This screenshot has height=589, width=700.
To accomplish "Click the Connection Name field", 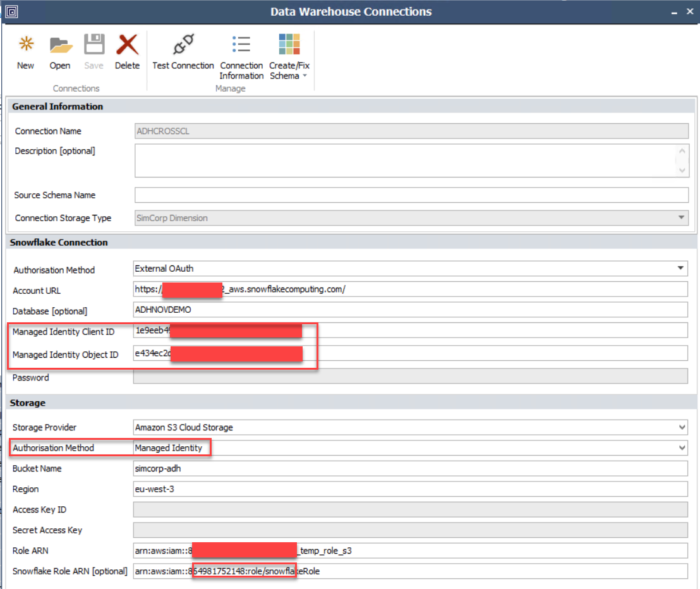I will click(411, 131).
